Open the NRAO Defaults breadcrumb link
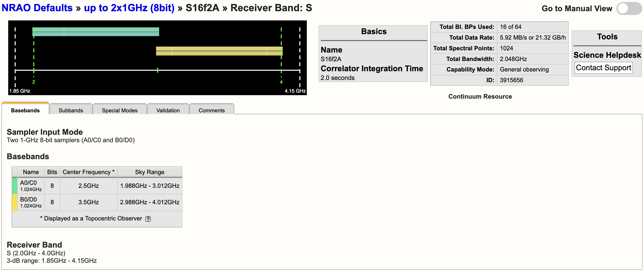This screenshot has width=644, height=271. (37, 8)
